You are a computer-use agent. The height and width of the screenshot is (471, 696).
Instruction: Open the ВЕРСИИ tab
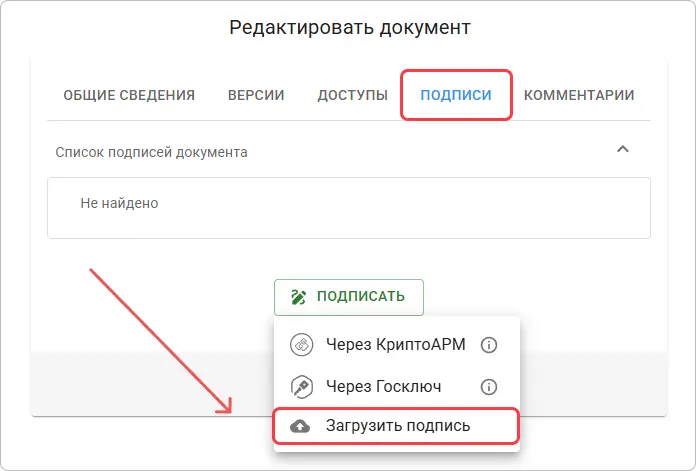pyautogui.click(x=256, y=96)
